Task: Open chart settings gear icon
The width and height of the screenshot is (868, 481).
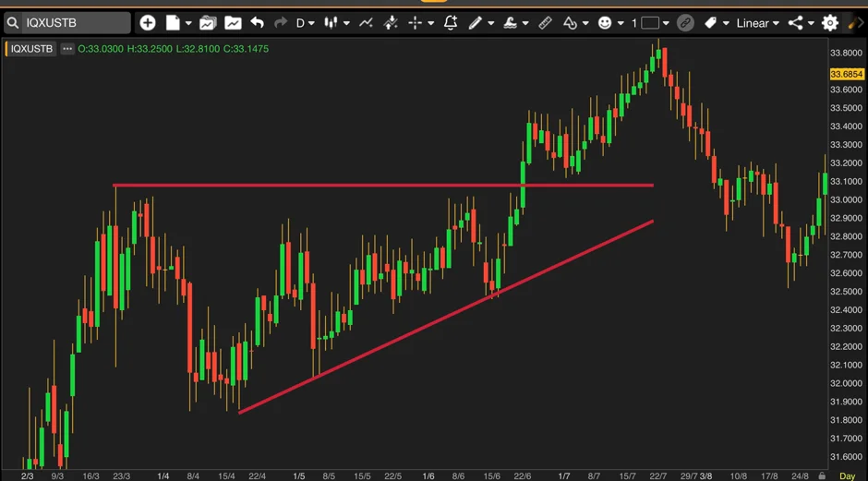Action: pos(830,23)
